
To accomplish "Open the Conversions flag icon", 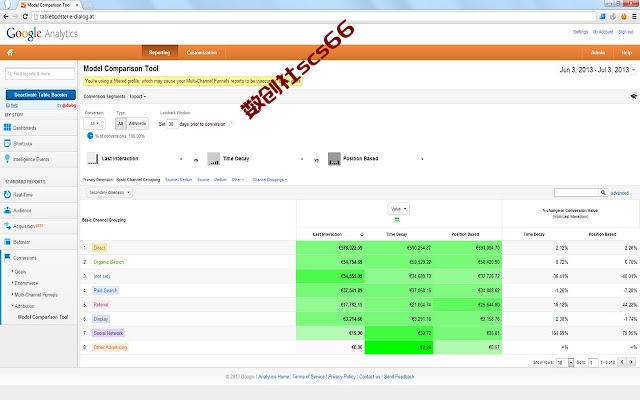I will pyautogui.click(x=7, y=257).
